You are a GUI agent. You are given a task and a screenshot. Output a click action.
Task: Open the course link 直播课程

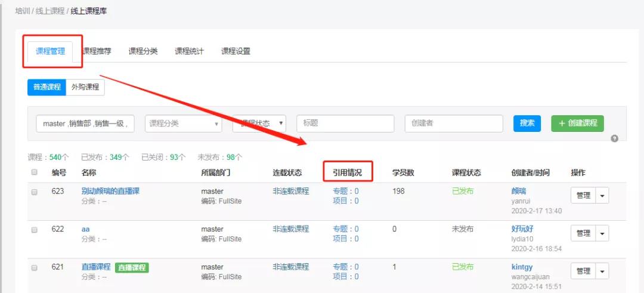click(x=96, y=267)
